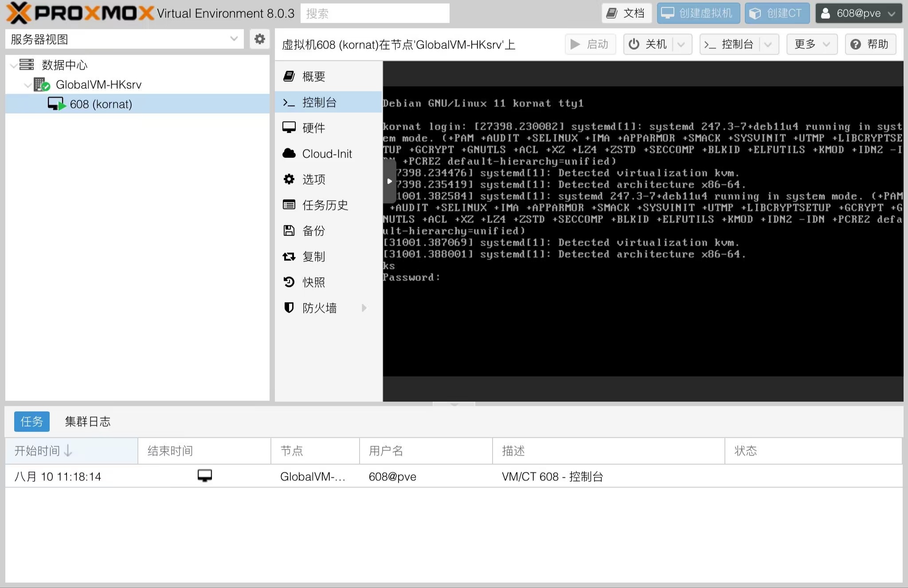This screenshot has height=588, width=908.
Task: Open the 复制 replication panel
Action: coord(313,256)
